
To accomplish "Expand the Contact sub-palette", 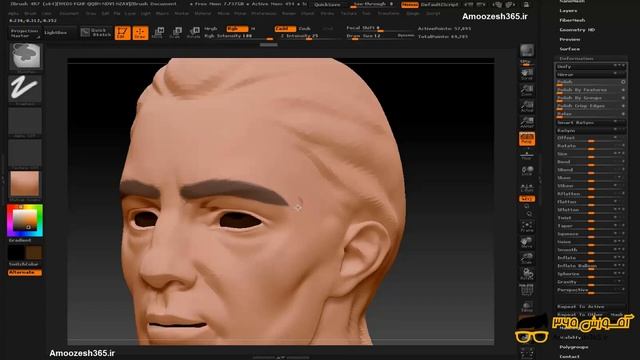I will [569, 356].
